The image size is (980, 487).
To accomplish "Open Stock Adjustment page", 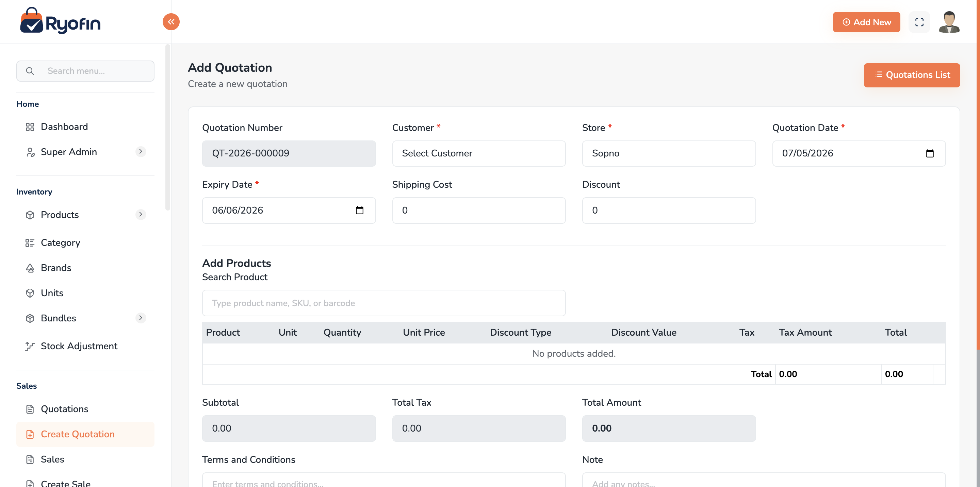I will click(x=85, y=346).
